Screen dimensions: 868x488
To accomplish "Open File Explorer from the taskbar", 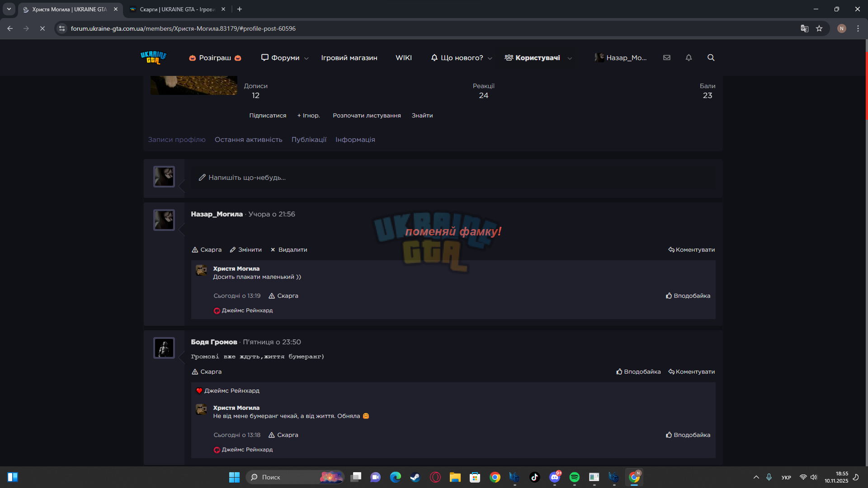I will pos(455,477).
